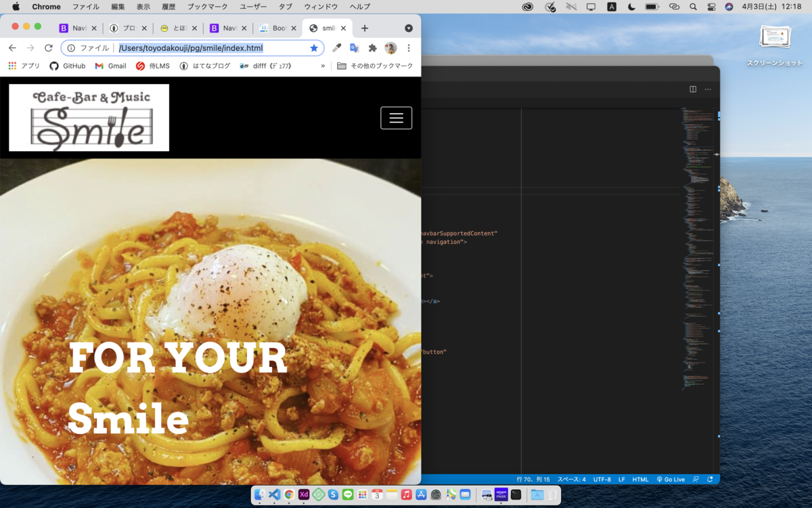Open the Chrome extensions puzzle icon
The height and width of the screenshot is (508, 812).
372,48
